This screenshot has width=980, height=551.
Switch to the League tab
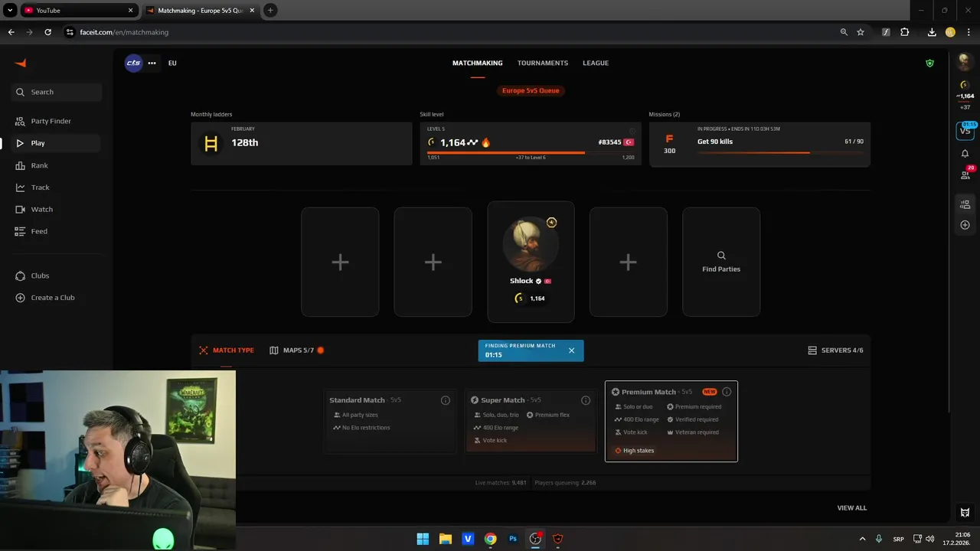(596, 63)
